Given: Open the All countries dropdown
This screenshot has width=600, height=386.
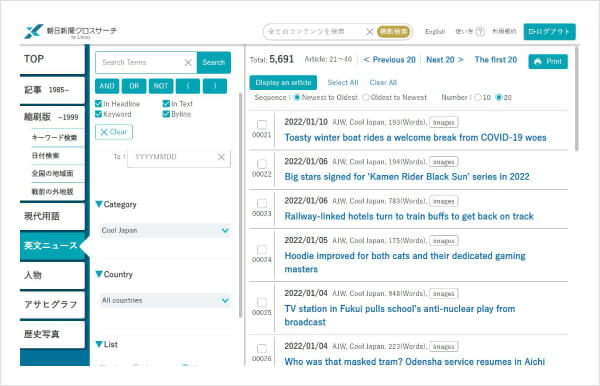Looking at the screenshot, I should (165, 300).
